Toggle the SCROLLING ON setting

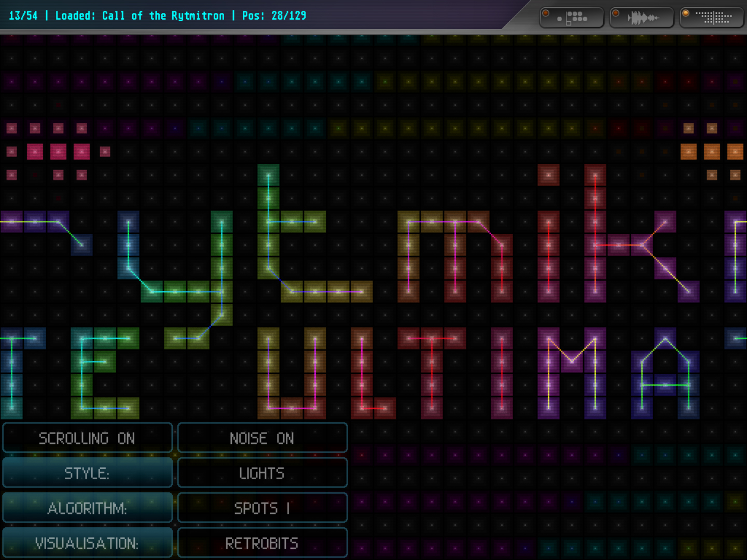(87, 438)
